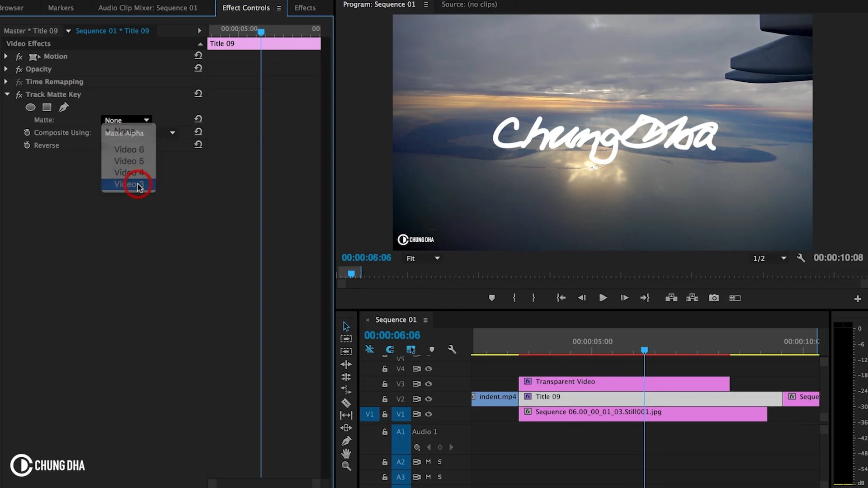Choose Video 3 in the Matte dropdown list
The width and height of the screenshot is (868, 488).
click(129, 184)
